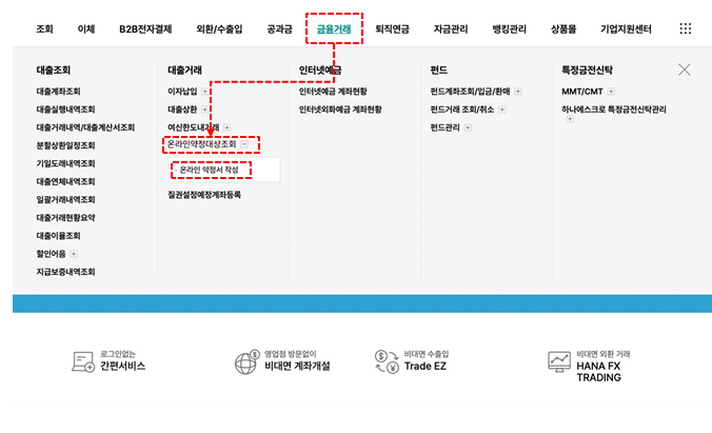Open the all-menu grid icon

(x=685, y=29)
